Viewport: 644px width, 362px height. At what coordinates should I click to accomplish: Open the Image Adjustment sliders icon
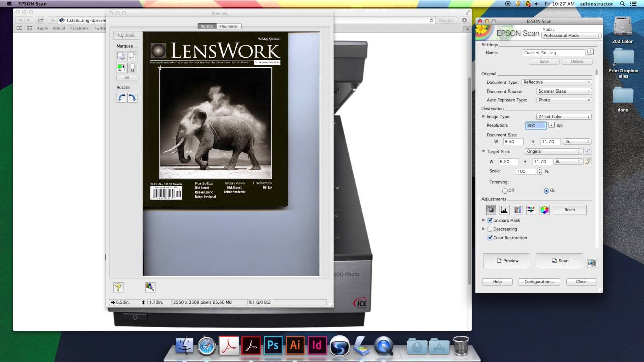[531, 210]
